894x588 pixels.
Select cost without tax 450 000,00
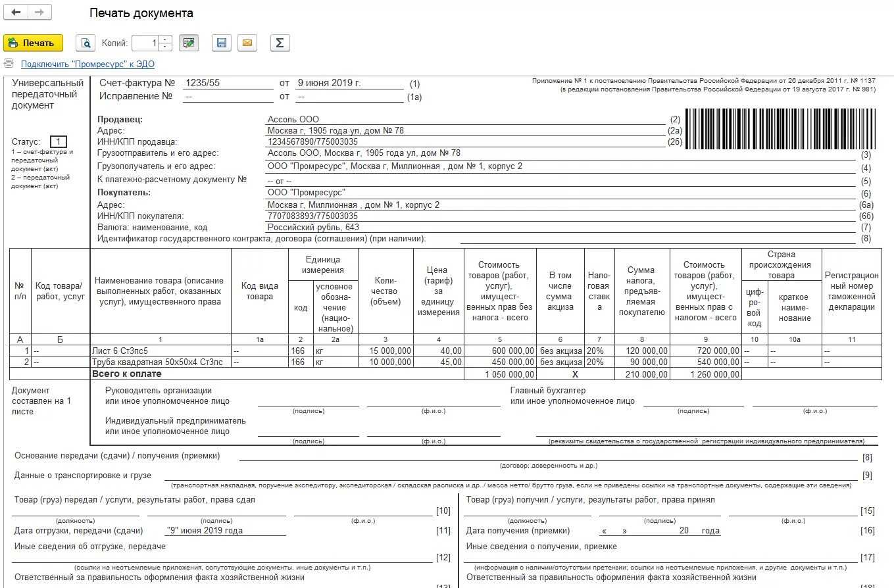[x=501, y=362]
